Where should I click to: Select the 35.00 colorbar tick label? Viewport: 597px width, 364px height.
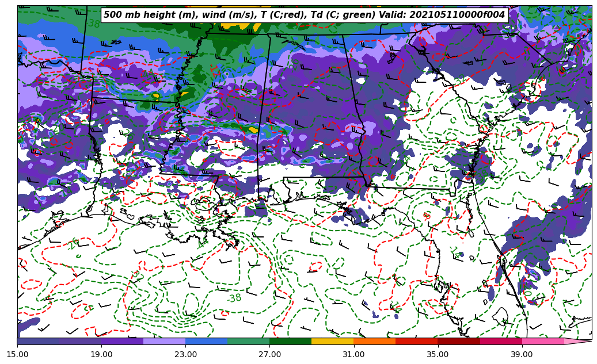coord(438,354)
